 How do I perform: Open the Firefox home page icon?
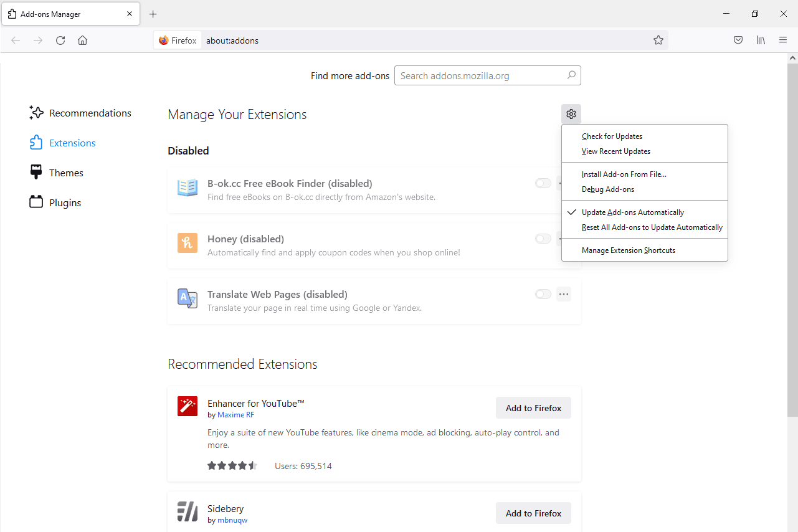click(x=82, y=40)
